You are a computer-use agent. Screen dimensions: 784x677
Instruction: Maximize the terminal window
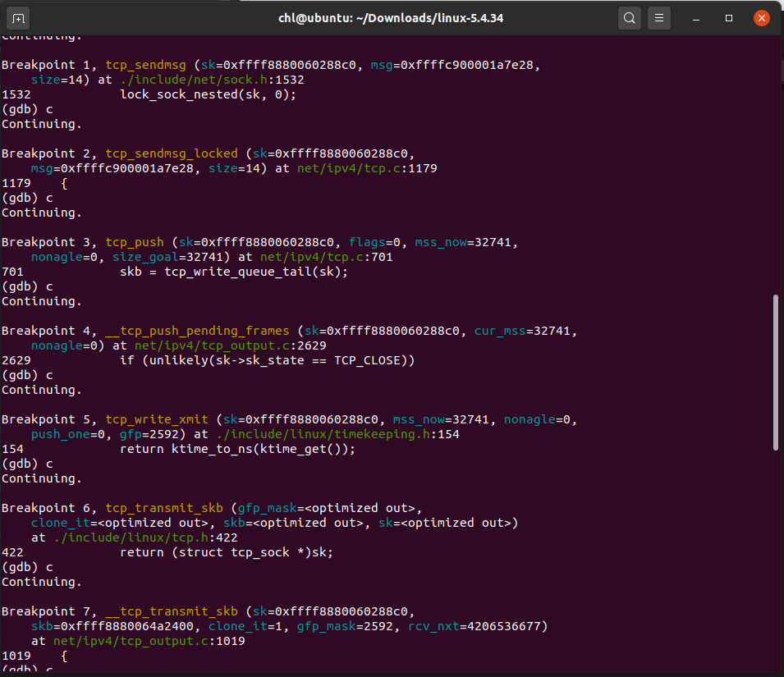[728, 19]
